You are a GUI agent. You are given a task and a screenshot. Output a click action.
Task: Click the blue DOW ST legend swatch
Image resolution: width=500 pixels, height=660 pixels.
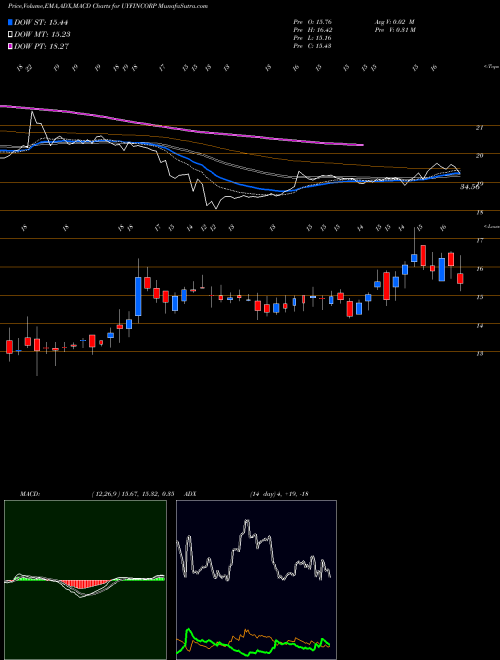pos(10,22)
